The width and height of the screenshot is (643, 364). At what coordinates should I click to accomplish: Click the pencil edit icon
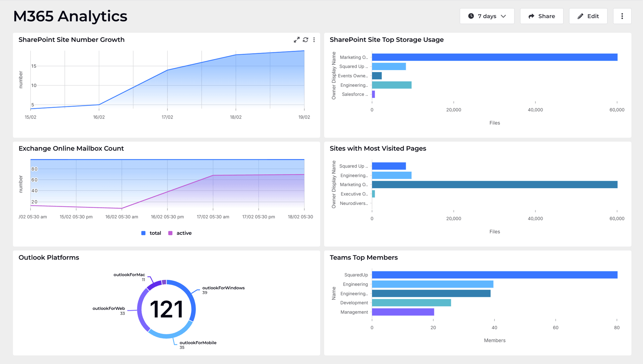coord(580,16)
